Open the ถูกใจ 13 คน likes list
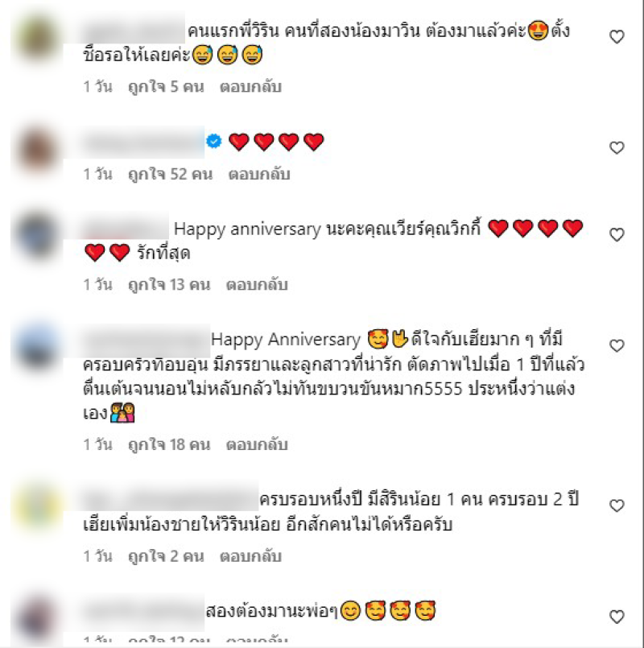 169,285
